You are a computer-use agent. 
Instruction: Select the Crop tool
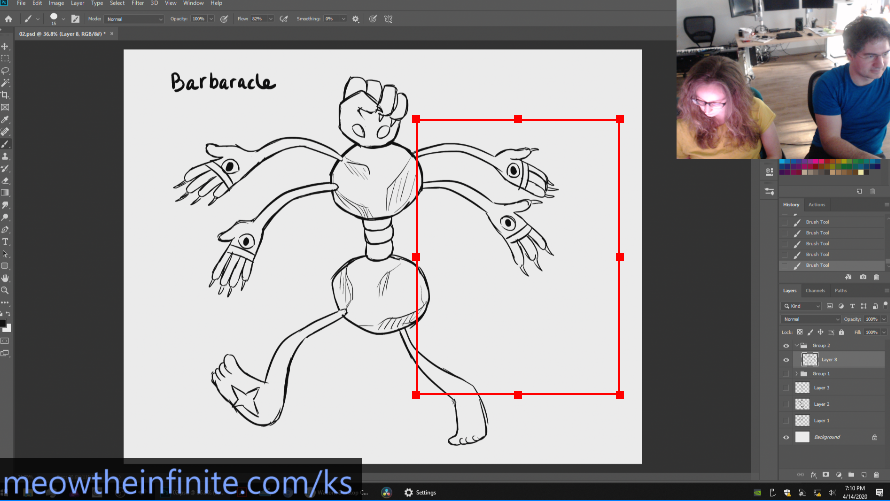pyautogui.click(x=5, y=95)
